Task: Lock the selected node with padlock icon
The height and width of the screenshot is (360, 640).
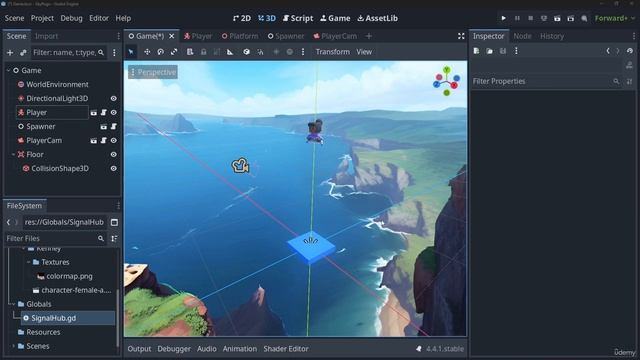Action: click(203, 52)
